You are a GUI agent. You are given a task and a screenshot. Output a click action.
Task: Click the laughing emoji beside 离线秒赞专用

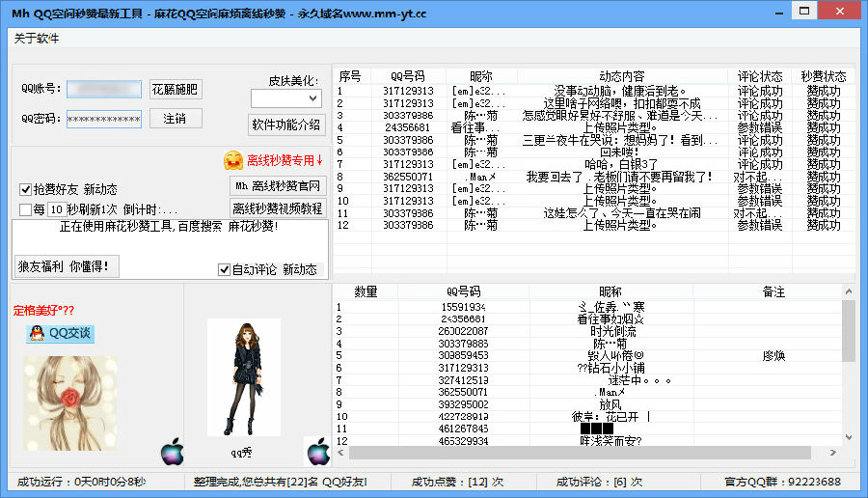232,160
